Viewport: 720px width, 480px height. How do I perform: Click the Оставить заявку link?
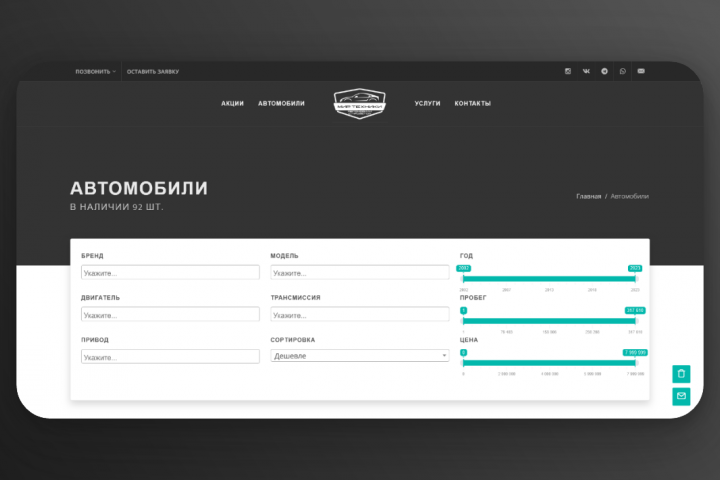tap(153, 72)
